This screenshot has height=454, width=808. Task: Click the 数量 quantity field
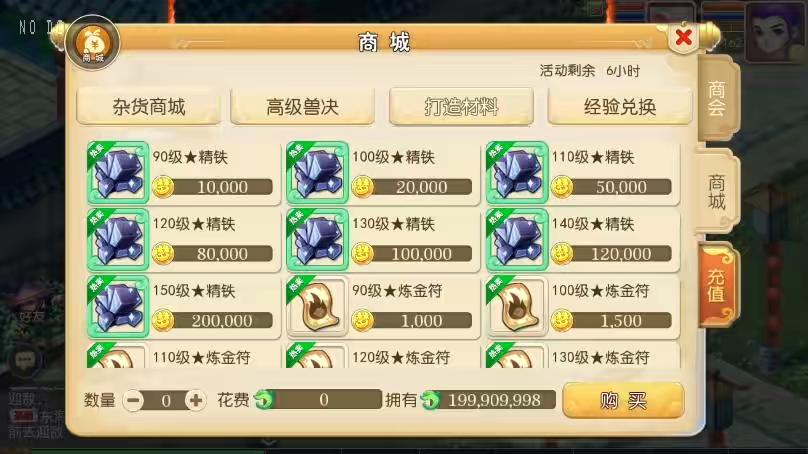point(165,400)
